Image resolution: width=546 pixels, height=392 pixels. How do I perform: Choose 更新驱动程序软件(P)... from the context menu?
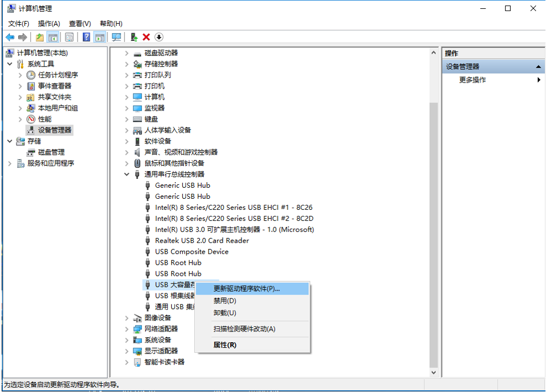(x=247, y=288)
